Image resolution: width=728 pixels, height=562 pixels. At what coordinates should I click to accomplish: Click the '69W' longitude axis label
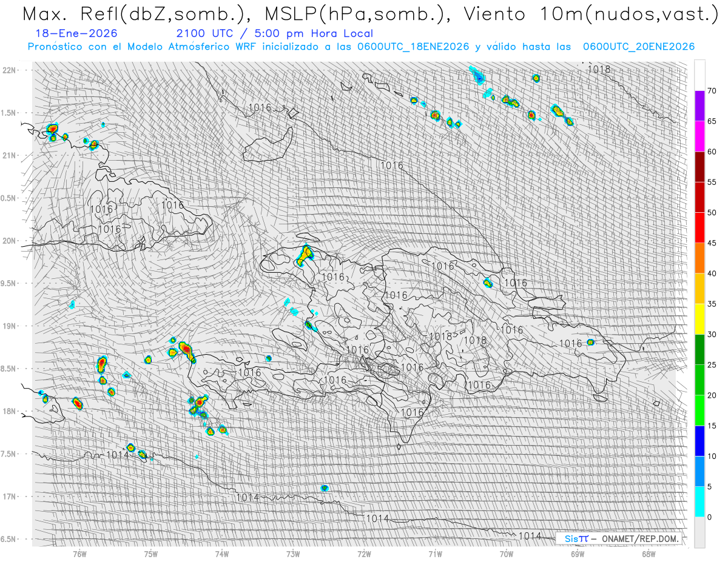[578, 554]
